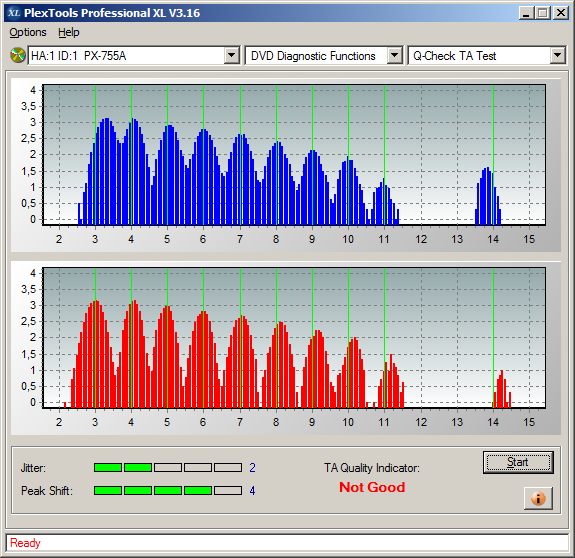Screen dimensions: 575x558
Task: Open the Help menu
Action: [x=69, y=32]
